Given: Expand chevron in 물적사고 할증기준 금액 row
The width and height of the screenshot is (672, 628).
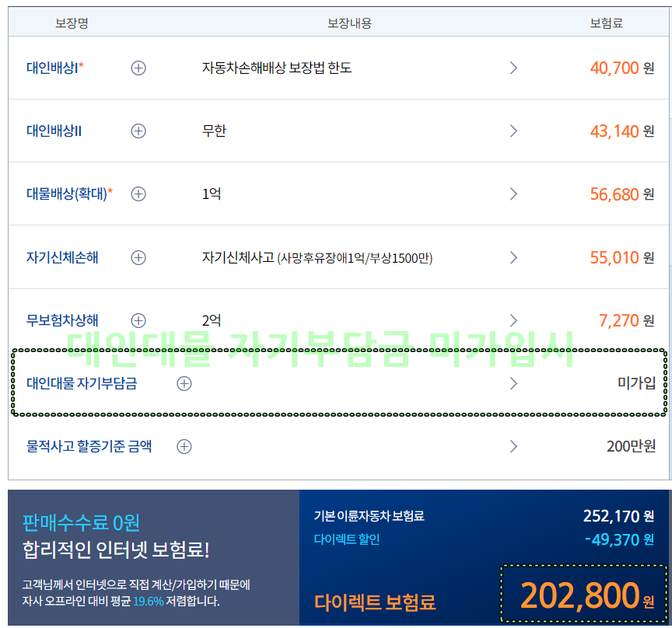Looking at the screenshot, I should pyautogui.click(x=513, y=447).
